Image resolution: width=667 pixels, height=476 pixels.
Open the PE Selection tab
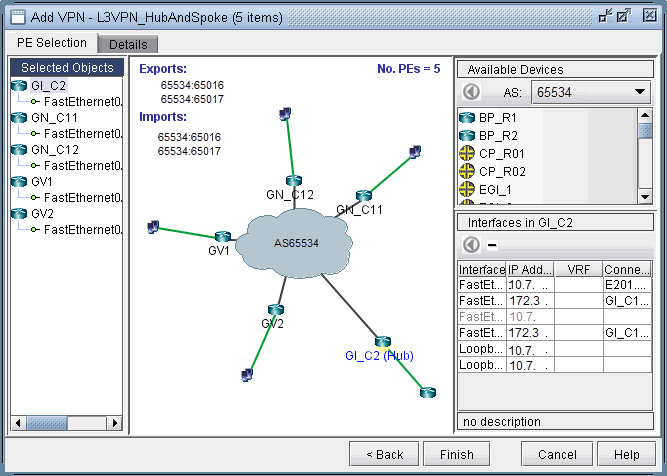click(52, 43)
